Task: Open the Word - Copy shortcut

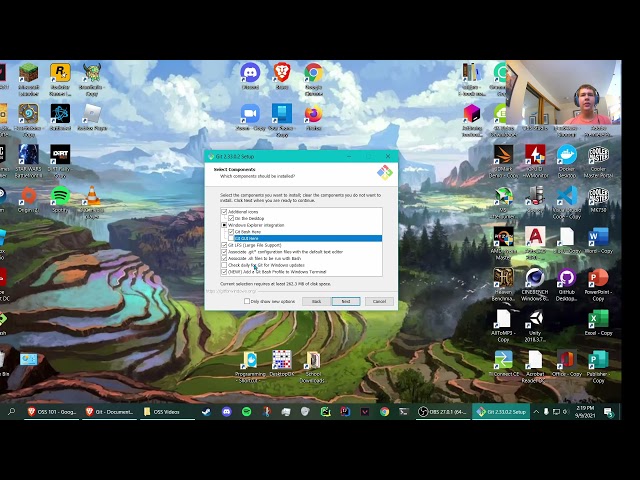Action: point(598,241)
